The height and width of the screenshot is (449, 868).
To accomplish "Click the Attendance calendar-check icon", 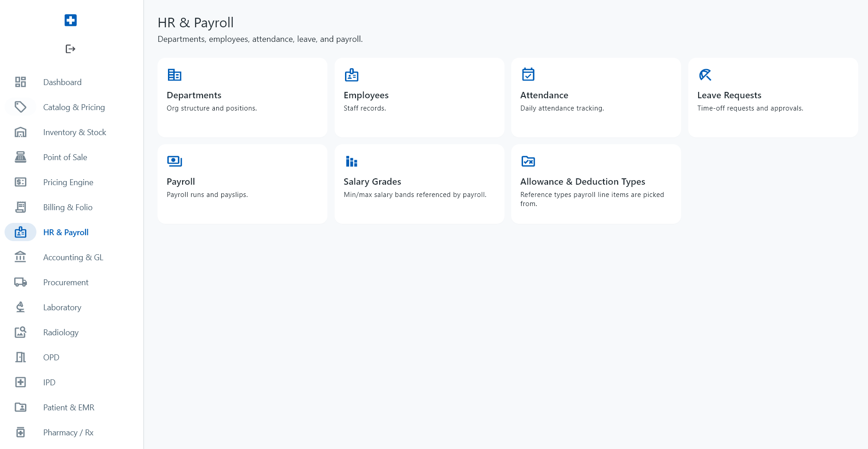I will (528, 74).
